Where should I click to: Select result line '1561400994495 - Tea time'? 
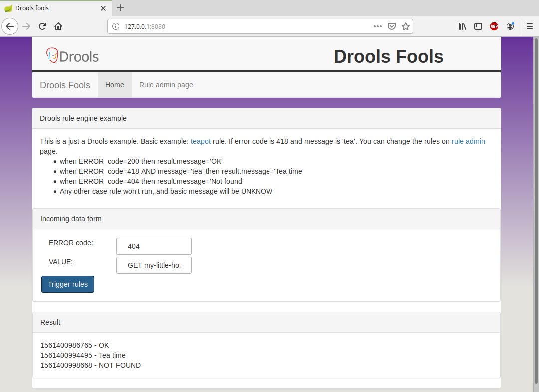83,355
